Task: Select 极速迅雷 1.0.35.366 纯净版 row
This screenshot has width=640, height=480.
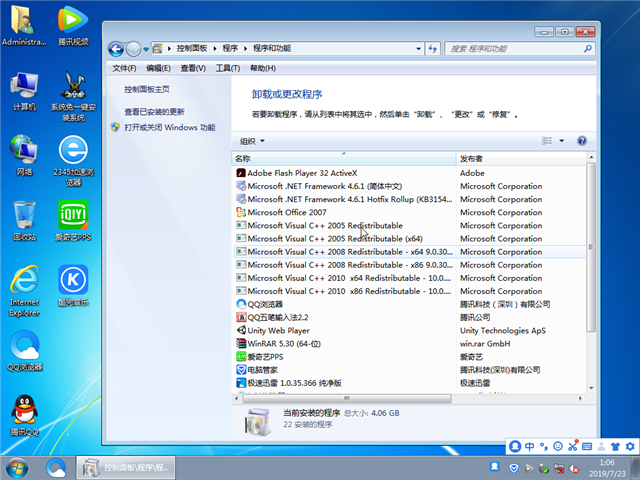Action: pyautogui.click(x=409, y=383)
